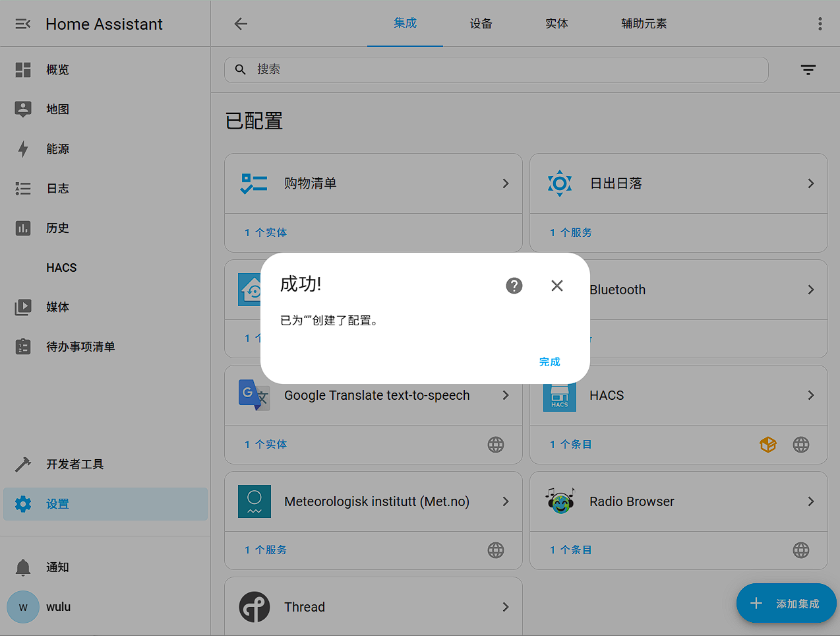Expand the Radio Browser chevron

[811, 501]
